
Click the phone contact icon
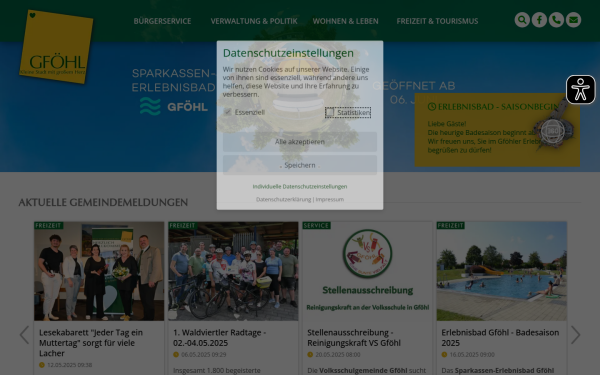(556, 20)
